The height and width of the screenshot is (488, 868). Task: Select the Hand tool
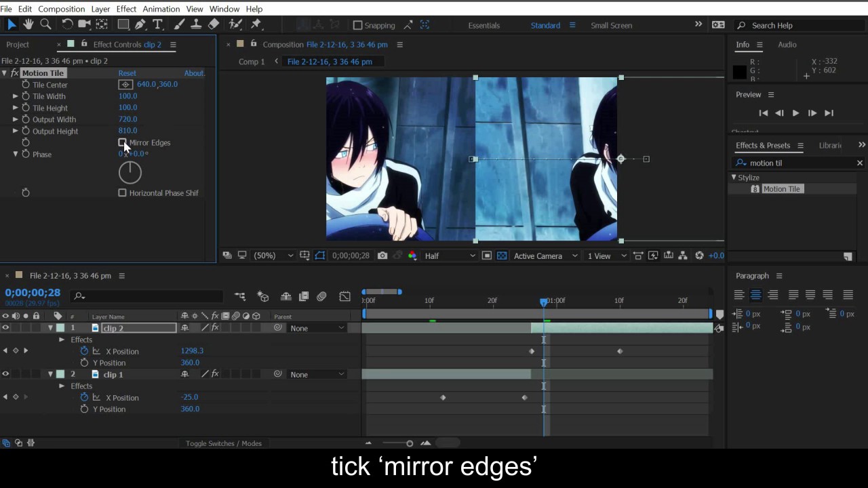tap(28, 24)
